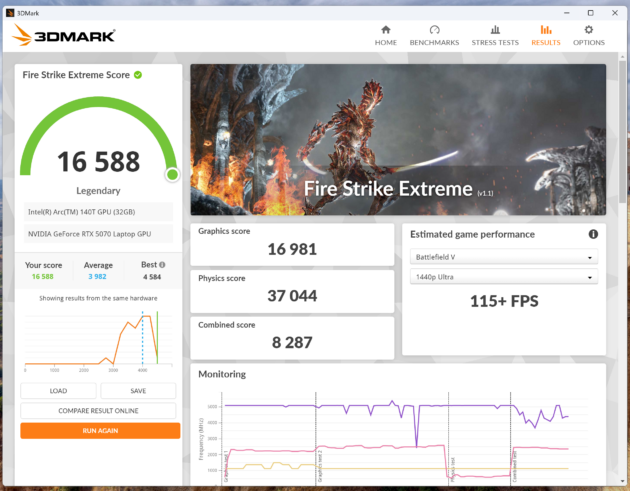Click the score distribution chart
The width and height of the screenshot is (630, 491).
click(x=100, y=340)
